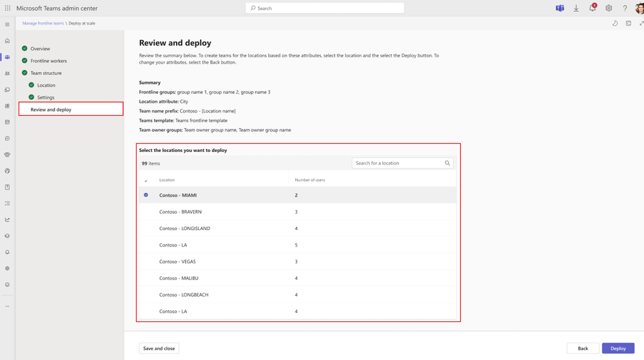Open the Cloud Shell panel icon
644x360 pixels.
pos(629,23)
